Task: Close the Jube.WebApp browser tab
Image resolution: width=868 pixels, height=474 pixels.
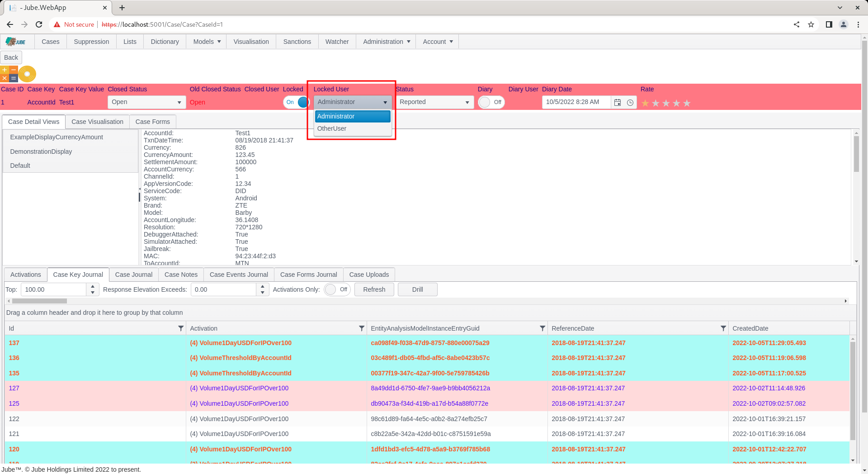Action: (105, 8)
